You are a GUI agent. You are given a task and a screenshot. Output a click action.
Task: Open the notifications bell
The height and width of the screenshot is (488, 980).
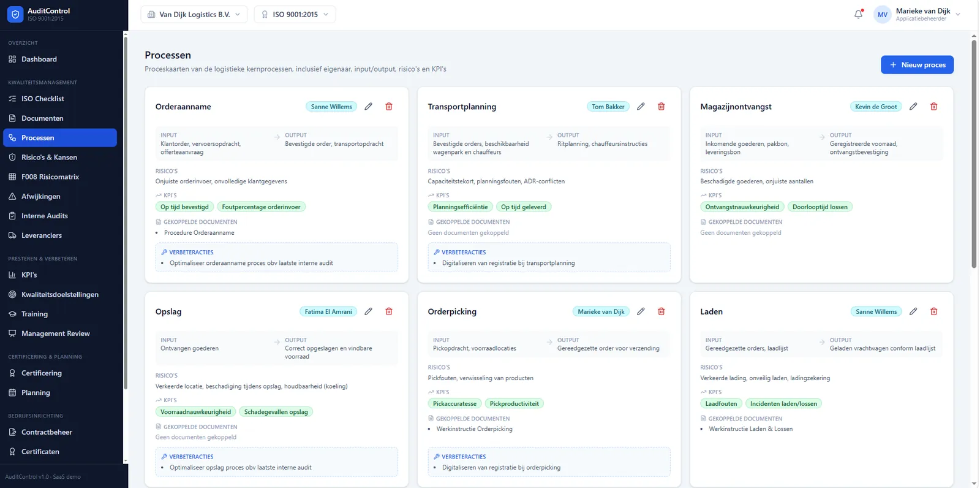coord(859,14)
